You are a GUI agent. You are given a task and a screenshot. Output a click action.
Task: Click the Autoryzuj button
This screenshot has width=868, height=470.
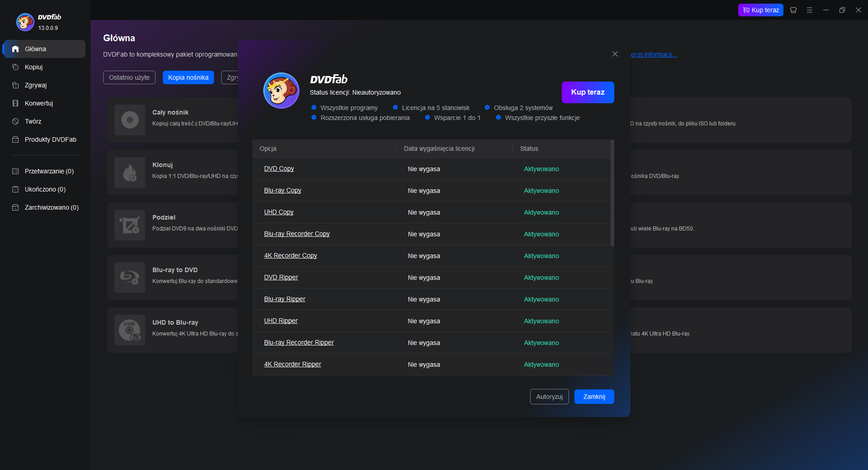pos(550,397)
